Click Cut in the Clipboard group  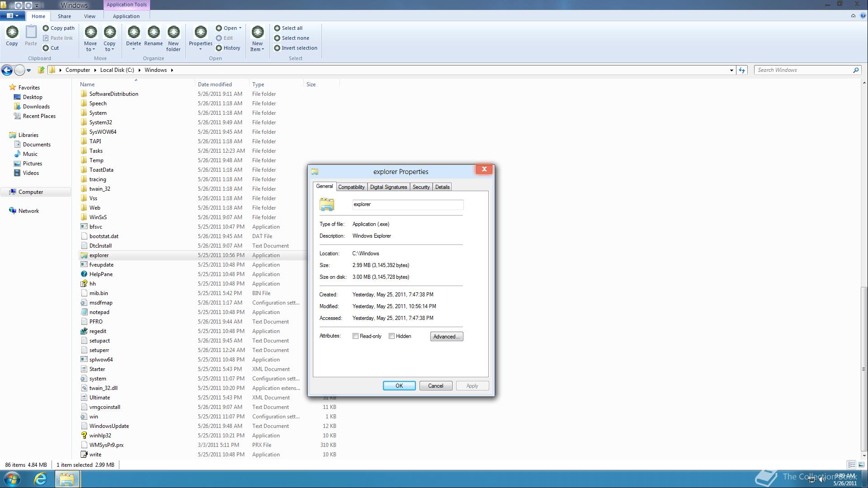[51, 48]
